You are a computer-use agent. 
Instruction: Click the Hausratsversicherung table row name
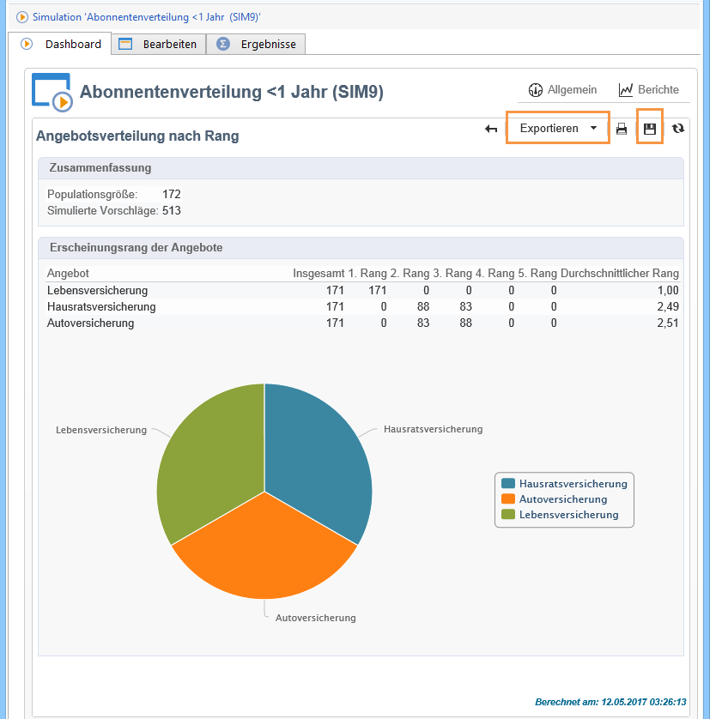tap(101, 306)
